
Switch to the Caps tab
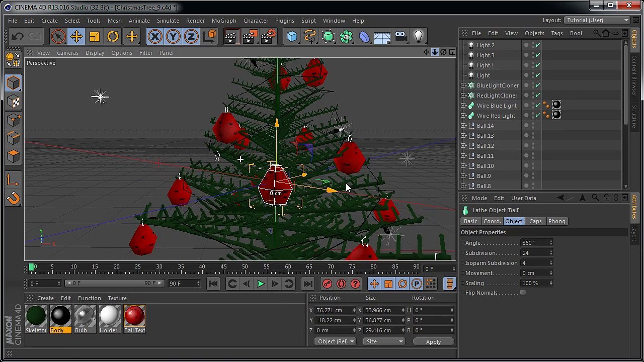click(x=535, y=221)
